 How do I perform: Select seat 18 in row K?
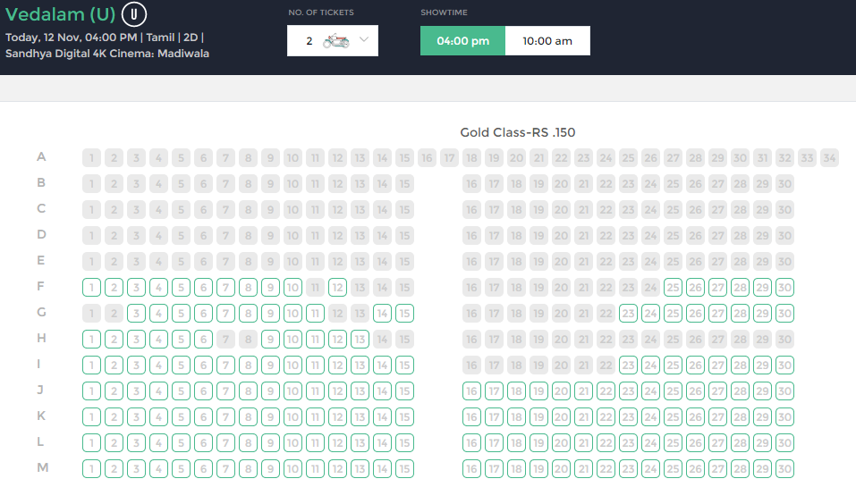pos(516,417)
